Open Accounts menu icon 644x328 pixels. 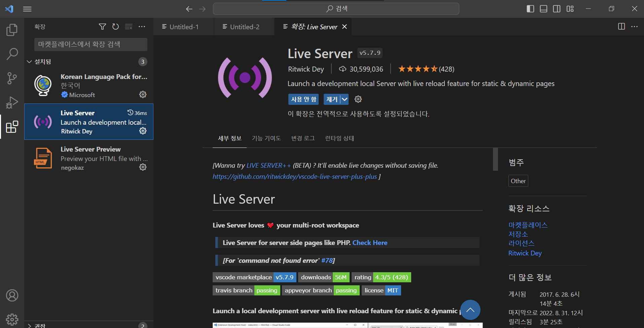click(12, 295)
